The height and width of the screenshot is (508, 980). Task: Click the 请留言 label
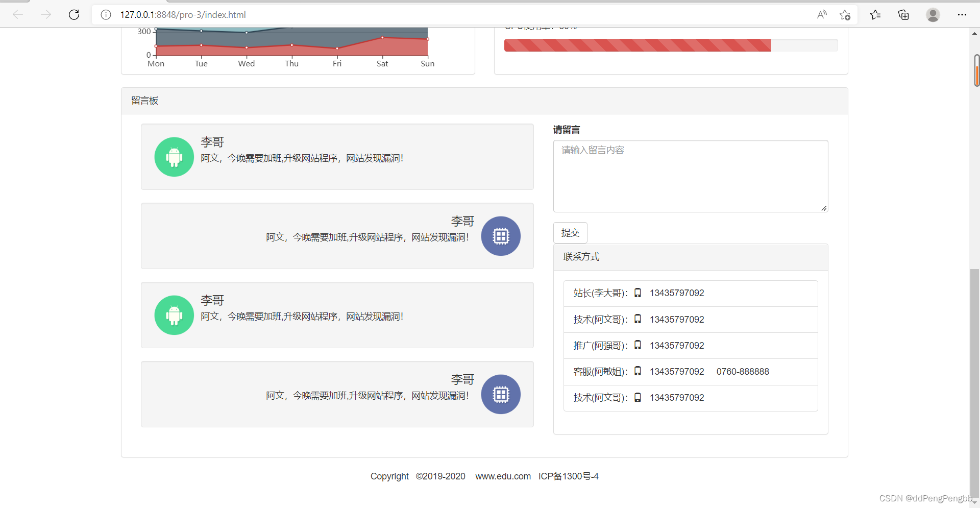tap(567, 130)
